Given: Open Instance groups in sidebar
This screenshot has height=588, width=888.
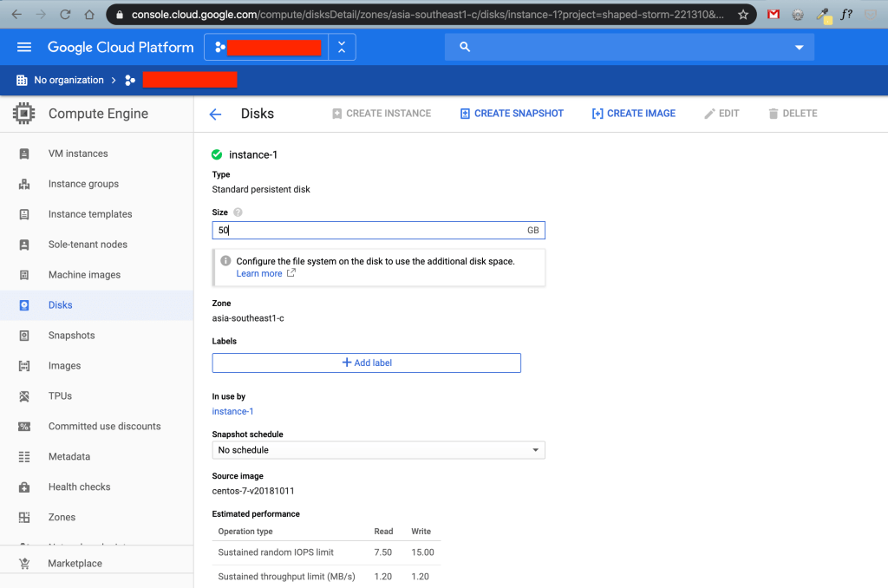Looking at the screenshot, I should 83,184.
